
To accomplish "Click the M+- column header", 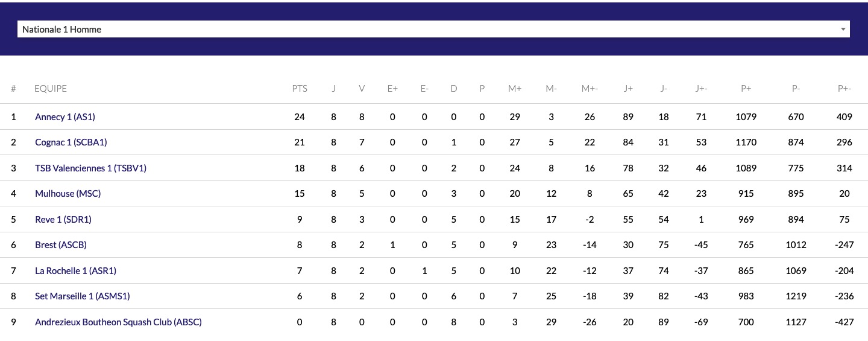I will click(x=590, y=89).
